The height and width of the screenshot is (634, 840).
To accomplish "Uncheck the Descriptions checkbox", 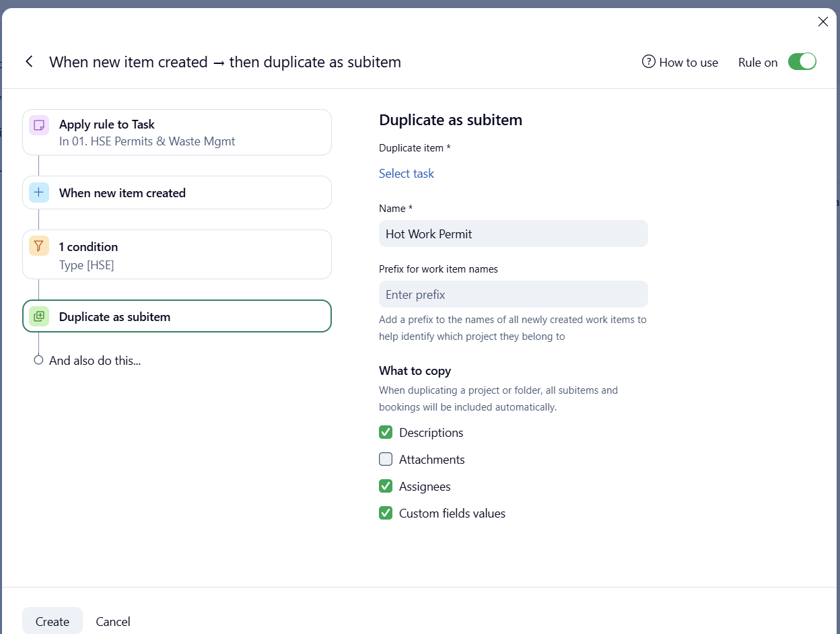I will pyautogui.click(x=386, y=432).
